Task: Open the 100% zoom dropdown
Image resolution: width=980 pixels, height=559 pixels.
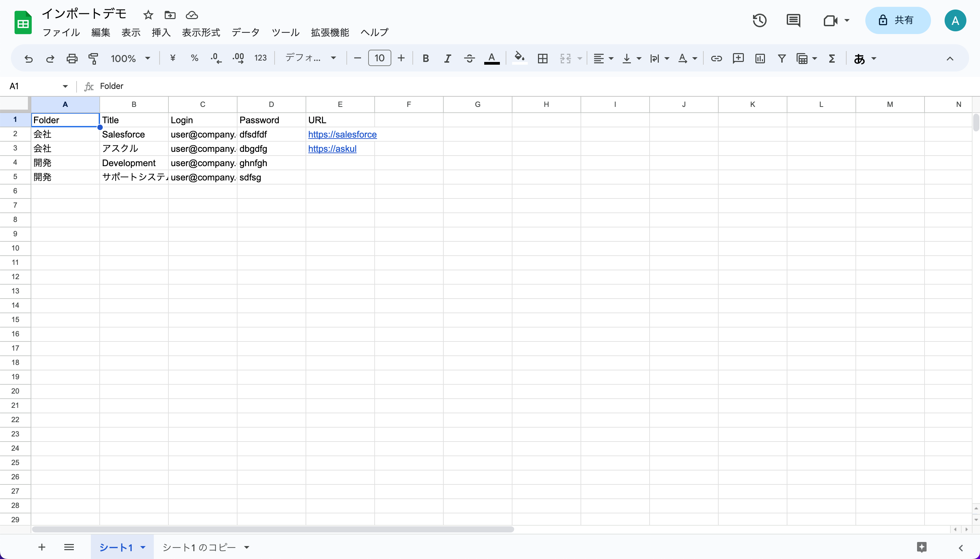Action: (x=130, y=58)
